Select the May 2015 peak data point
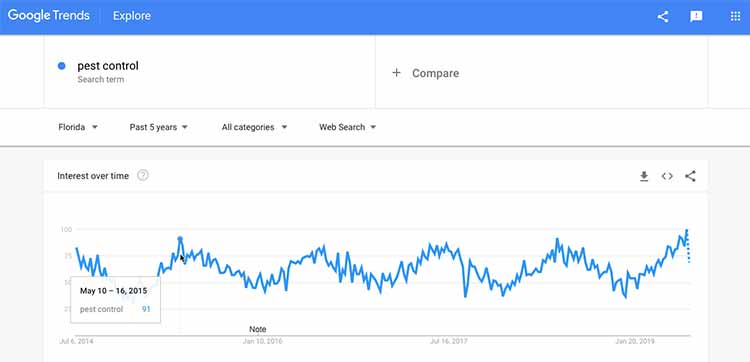The width and height of the screenshot is (750, 362). (180, 239)
